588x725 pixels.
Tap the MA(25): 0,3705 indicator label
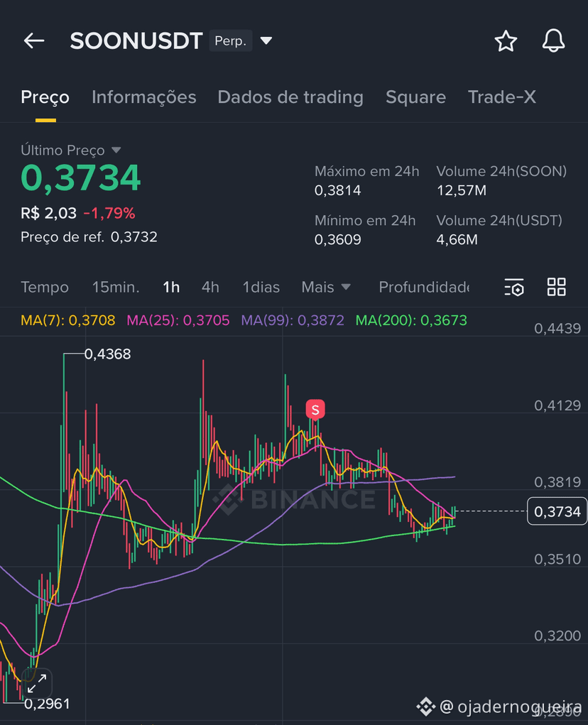[x=178, y=320]
